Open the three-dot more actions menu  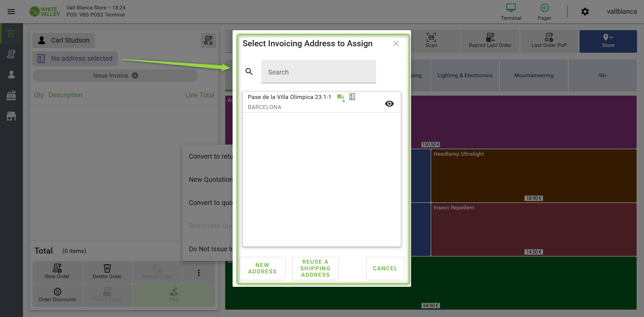point(199,273)
